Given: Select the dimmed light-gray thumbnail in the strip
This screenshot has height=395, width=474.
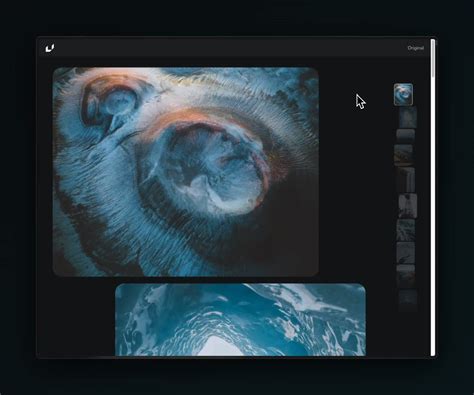Looking at the screenshot, I should tap(408, 206).
